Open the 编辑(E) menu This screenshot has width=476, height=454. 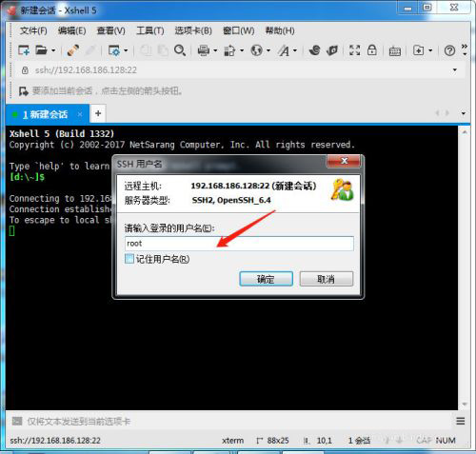pyautogui.click(x=72, y=30)
